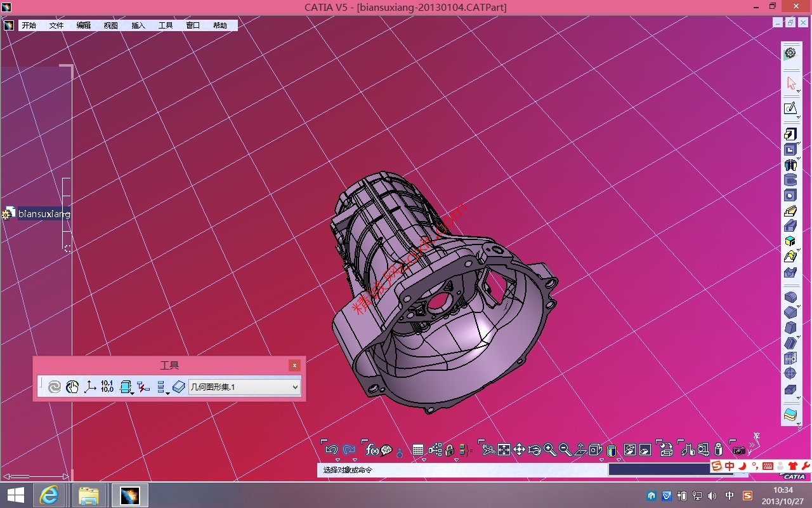Image resolution: width=812 pixels, height=508 pixels.
Task: Open the 插入 (Insert) menu
Action: click(138, 25)
